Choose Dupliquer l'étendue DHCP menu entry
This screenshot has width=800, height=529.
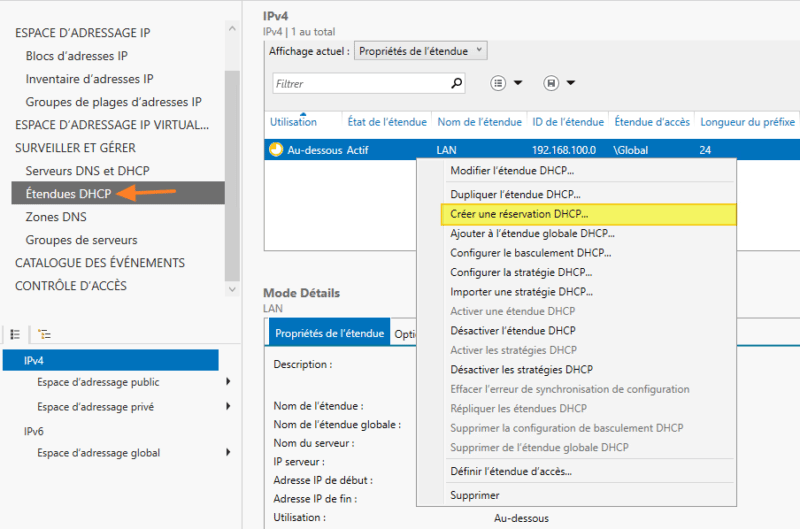coord(515,194)
